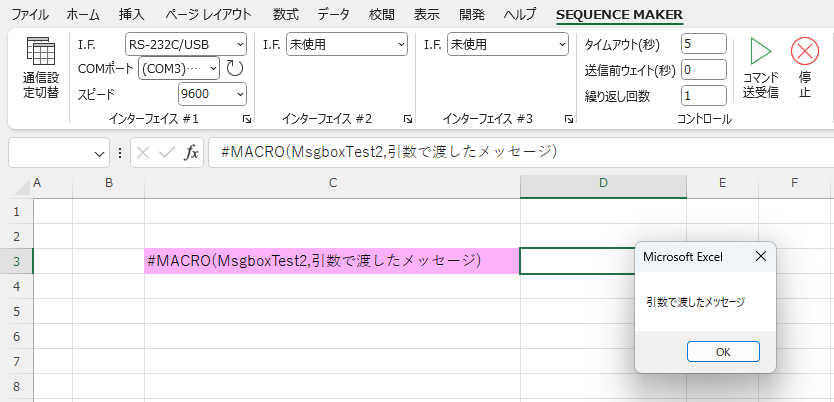Open the データ tab
The width and height of the screenshot is (834, 402).
click(x=333, y=14)
